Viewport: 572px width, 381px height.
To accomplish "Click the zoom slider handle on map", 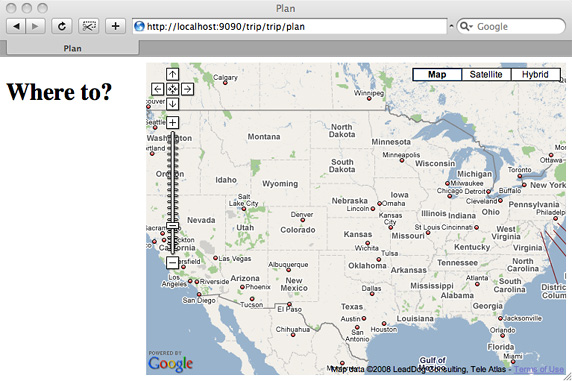I will [x=173, y=226].
